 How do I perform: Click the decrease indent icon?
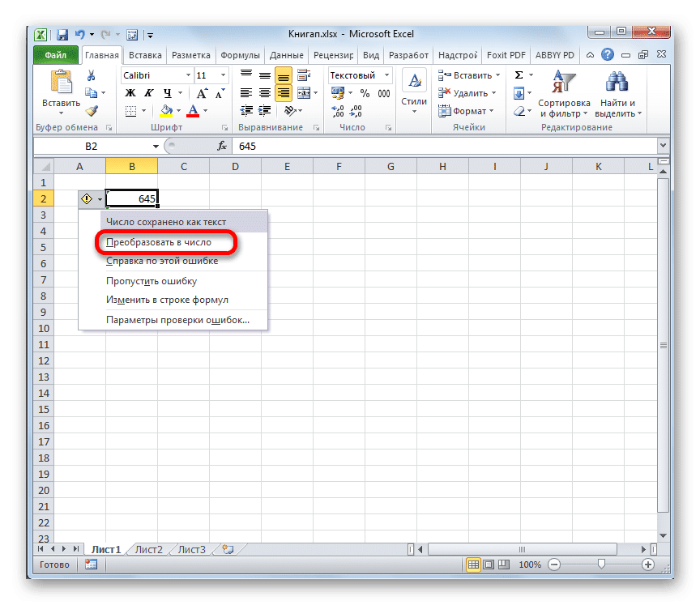tap(246, 111)
